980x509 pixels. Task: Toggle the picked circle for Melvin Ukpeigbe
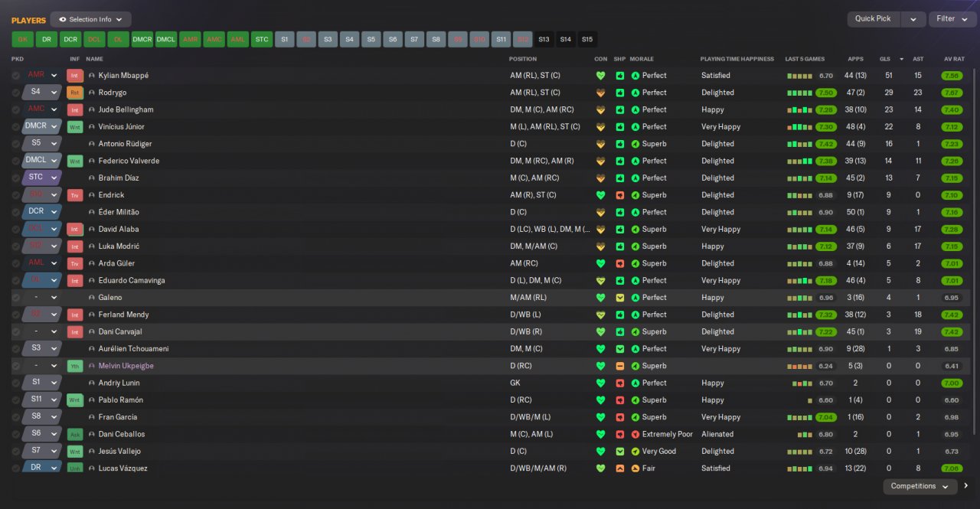16,366
